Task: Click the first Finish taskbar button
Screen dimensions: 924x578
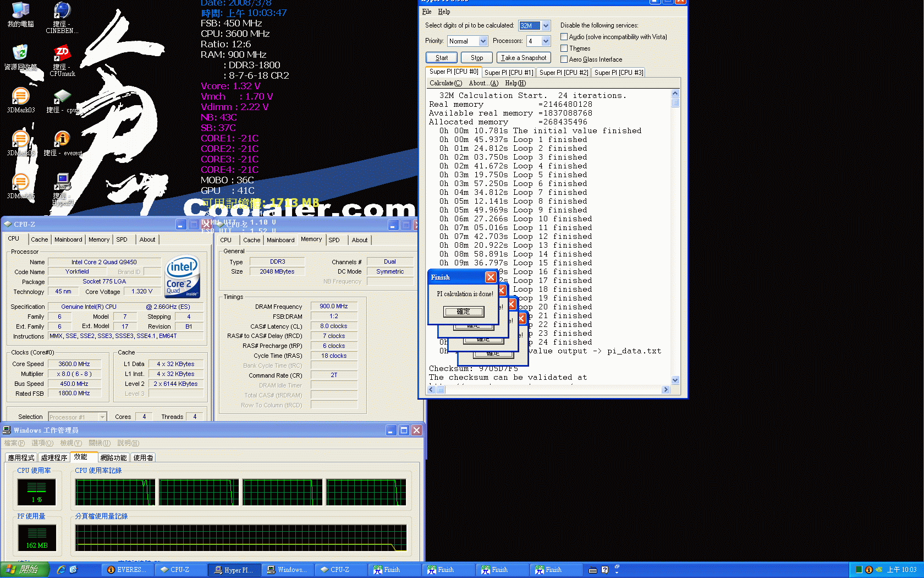Action: 394,570
